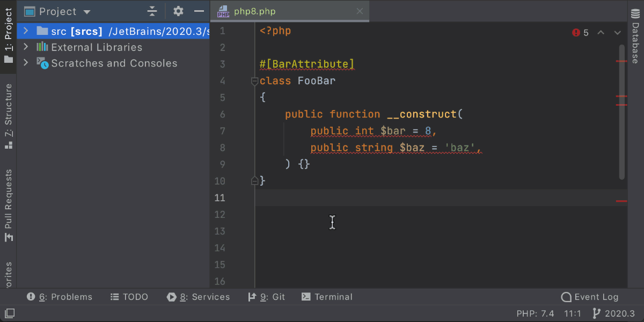Viewport: 644px width, 322px height.
Task: Hide the Project tool window with minus icon
Action: tap(199, 11)
